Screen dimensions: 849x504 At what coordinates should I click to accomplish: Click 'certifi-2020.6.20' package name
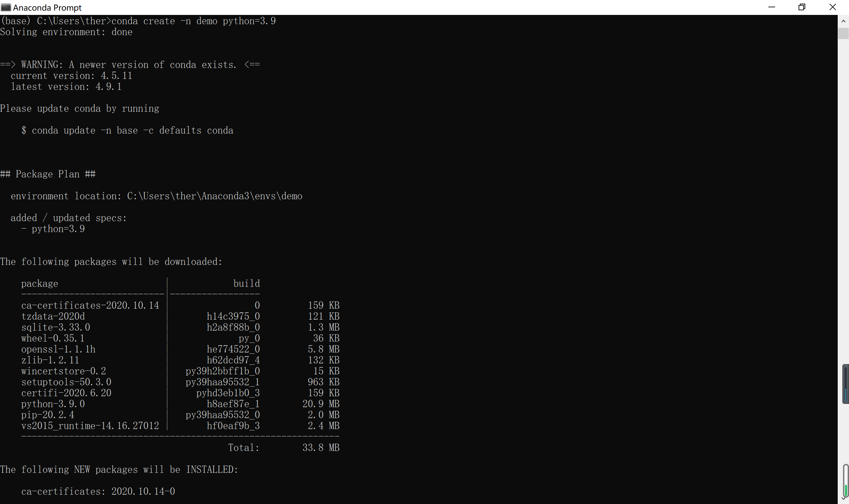tap(66, 393)
